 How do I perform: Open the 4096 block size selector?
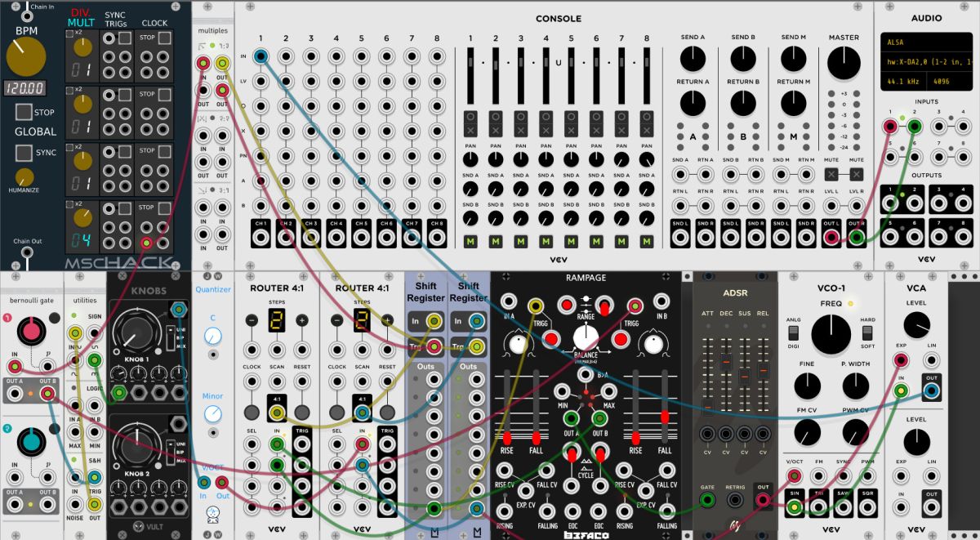[x=950, y=82]
